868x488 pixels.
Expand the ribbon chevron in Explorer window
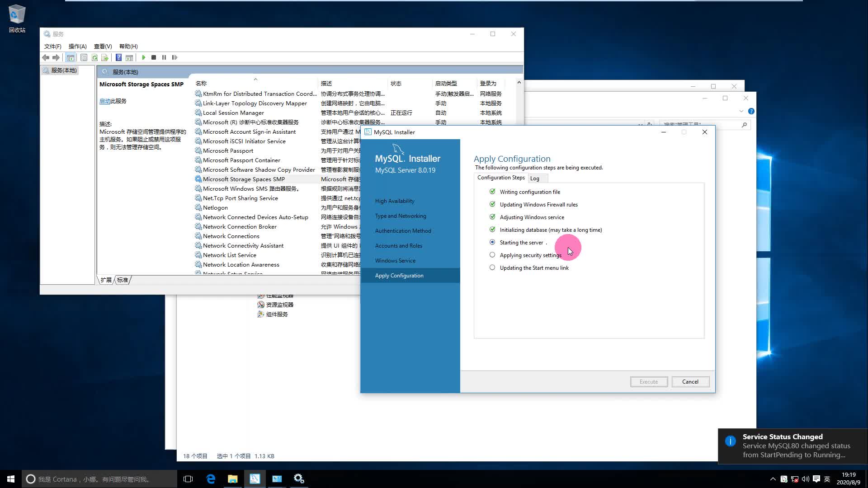[x=741, y=111]
